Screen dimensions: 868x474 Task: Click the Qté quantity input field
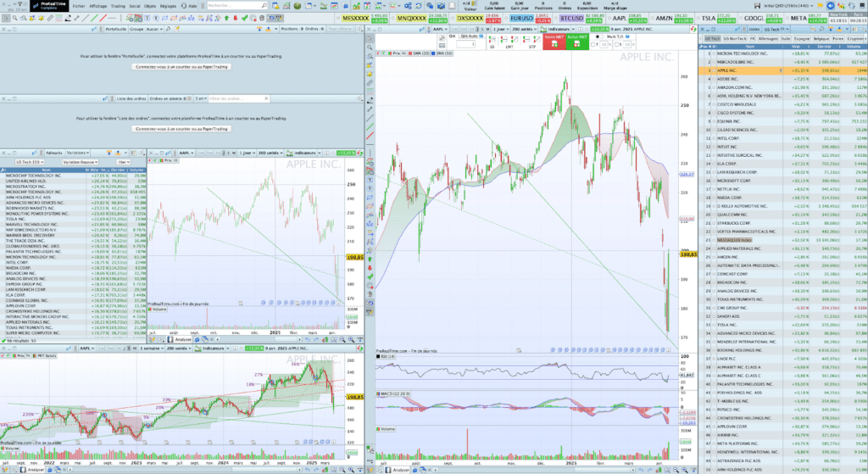tap(466, 44)
